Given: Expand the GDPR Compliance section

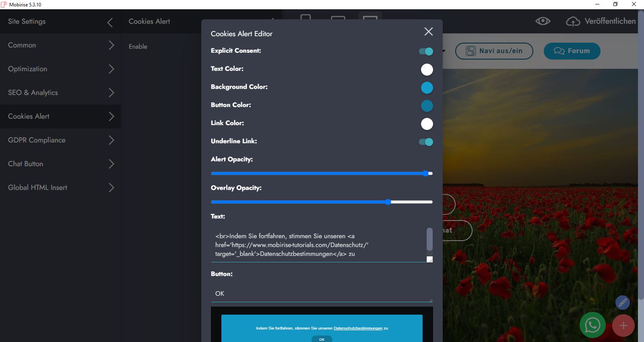Looking at the screenshot, I should click(x=60, y=140).
